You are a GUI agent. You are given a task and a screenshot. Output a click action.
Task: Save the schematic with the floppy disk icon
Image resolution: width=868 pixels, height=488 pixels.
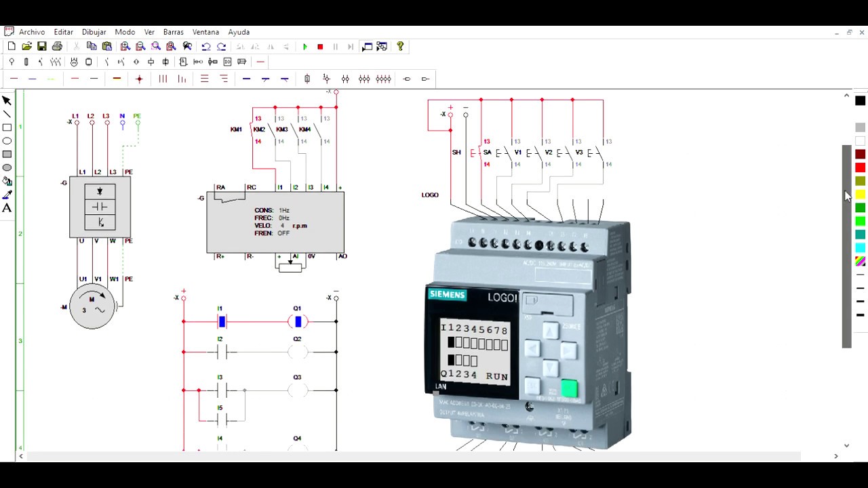pyautogui.click(x=42, y=47)
